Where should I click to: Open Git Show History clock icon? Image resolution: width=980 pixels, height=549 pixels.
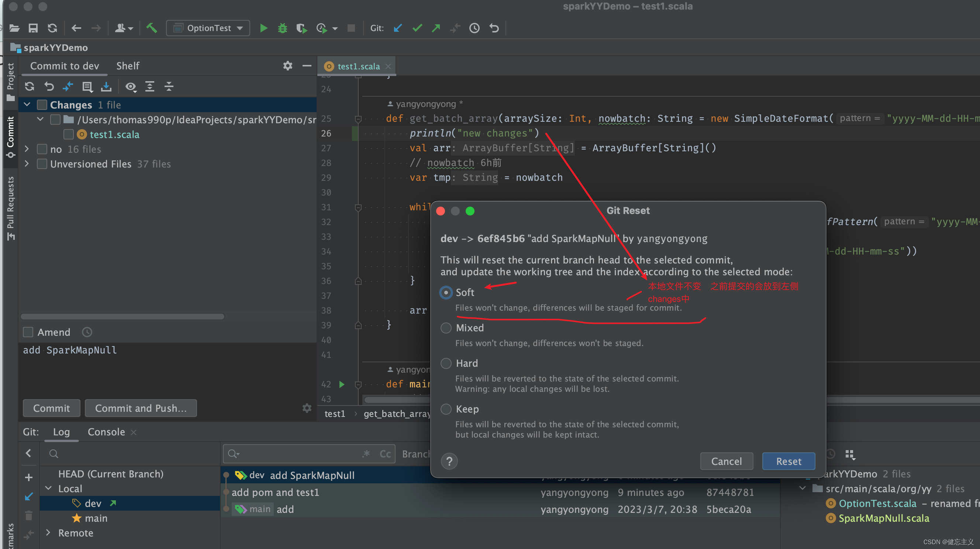474,28
